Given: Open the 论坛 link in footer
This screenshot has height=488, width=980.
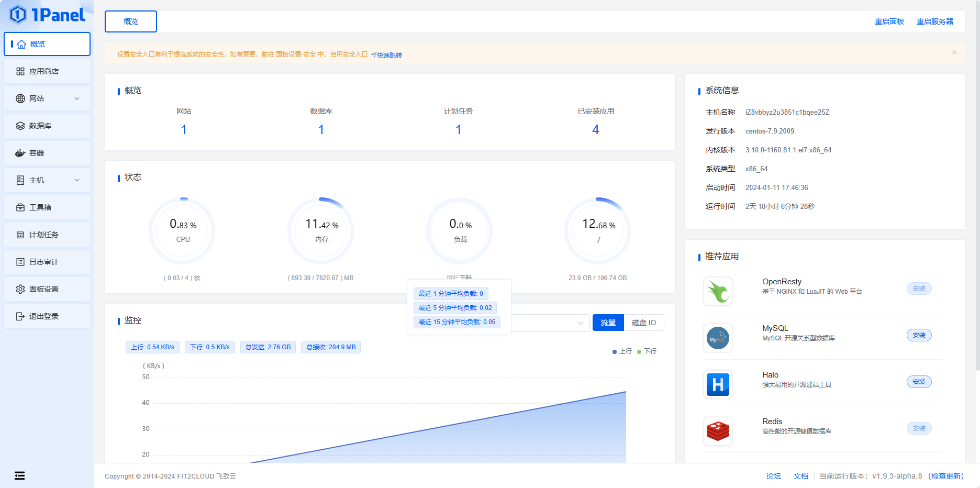Looking at the screenshot, I should point(774,476).
